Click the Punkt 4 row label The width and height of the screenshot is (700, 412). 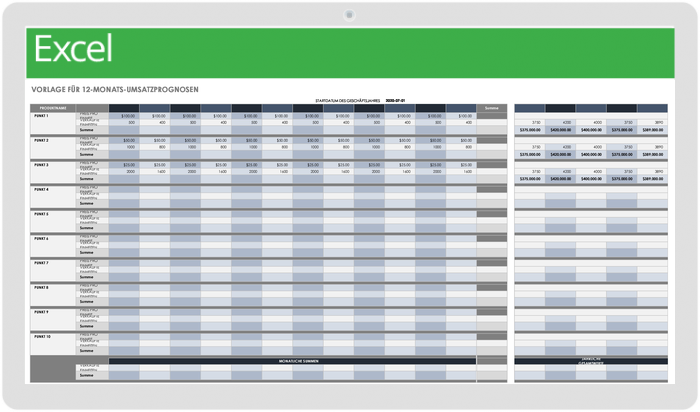coord(42,189)
